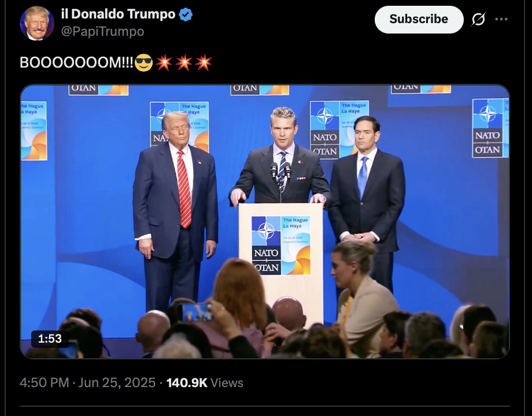
Task: Click the BOOOOOOOM!!! post text
Action: (x=77, y=63)
